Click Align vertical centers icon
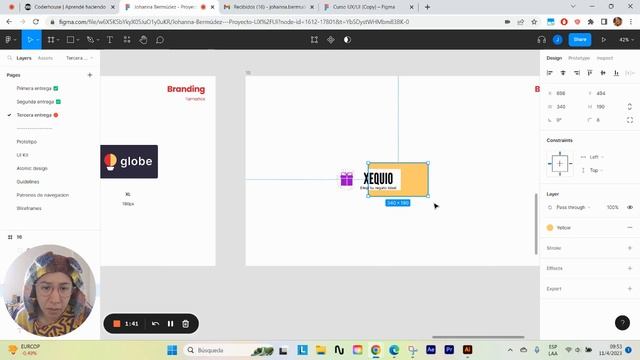Image resolution: width=640 pixels, height=360 pixels. point(603,73)
